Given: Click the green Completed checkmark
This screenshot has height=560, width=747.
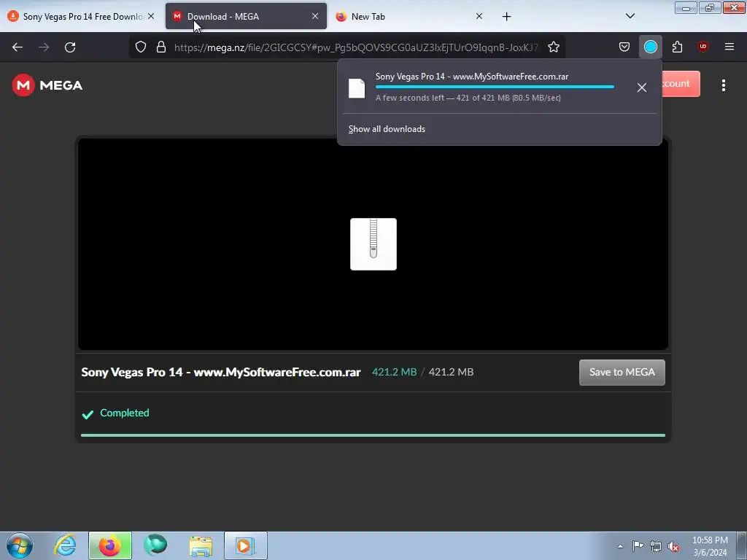Looking at the screenshot, I should (88, 414).
